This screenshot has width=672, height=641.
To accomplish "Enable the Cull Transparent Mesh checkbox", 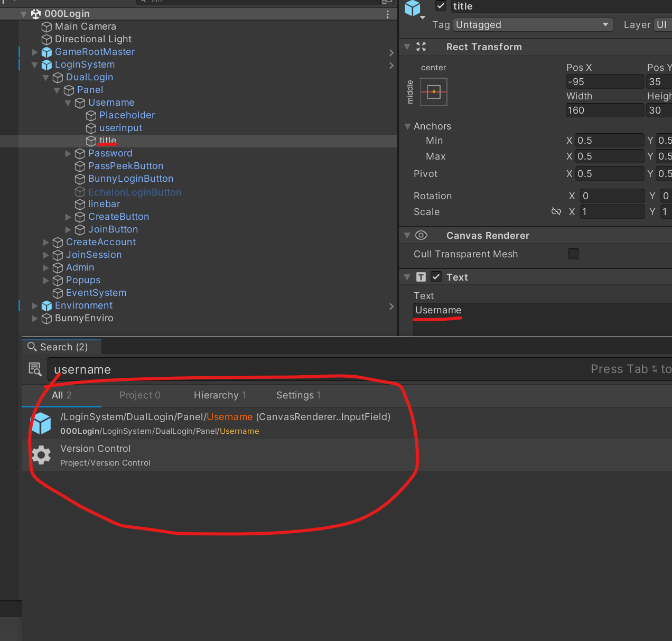I will (573, 254).
